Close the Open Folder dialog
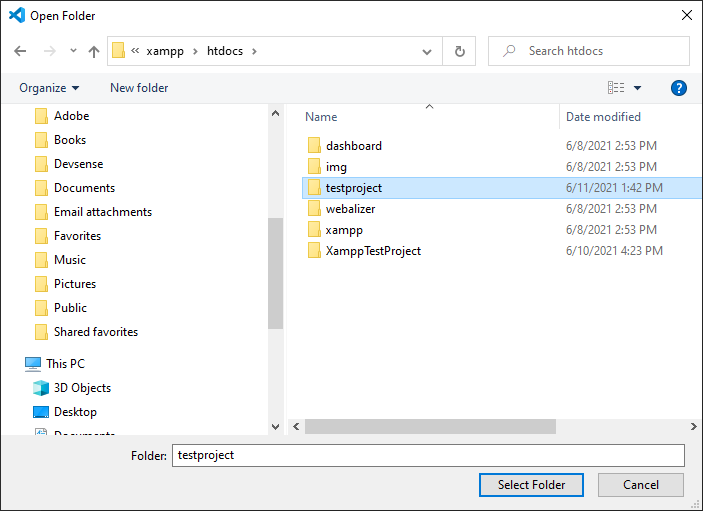 click(686, 16)
